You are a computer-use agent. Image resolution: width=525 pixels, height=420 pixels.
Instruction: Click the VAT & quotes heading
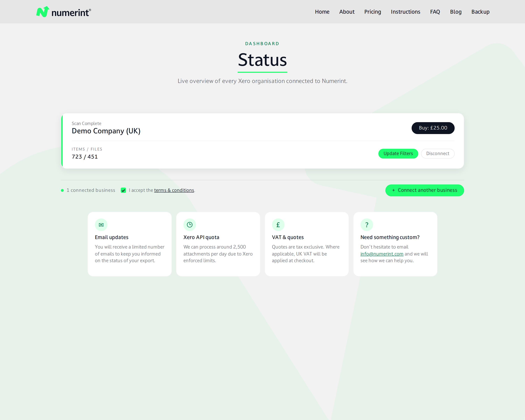[288, 237]
